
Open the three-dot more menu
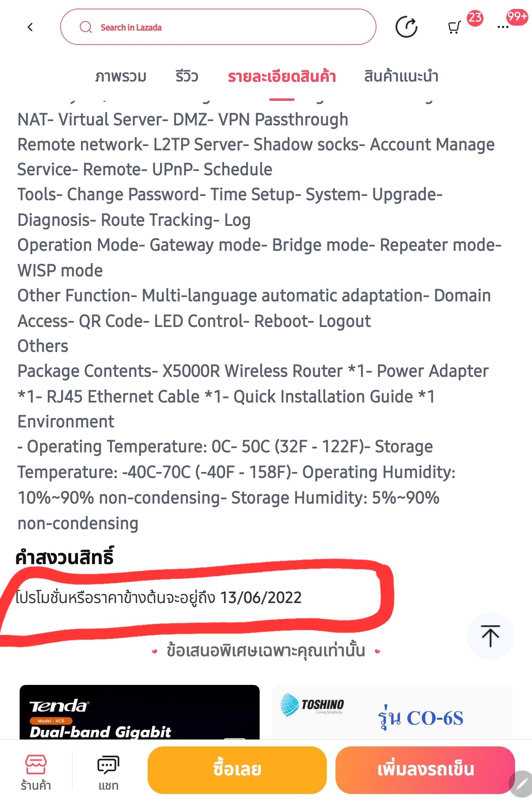pyautogui.click(x=502, y=27)
